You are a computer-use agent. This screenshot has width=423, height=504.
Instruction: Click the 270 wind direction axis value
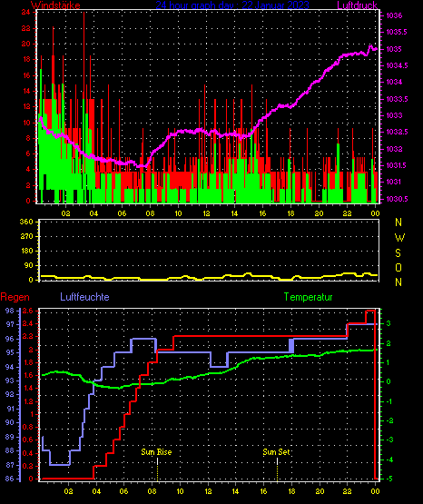[26, 237]
